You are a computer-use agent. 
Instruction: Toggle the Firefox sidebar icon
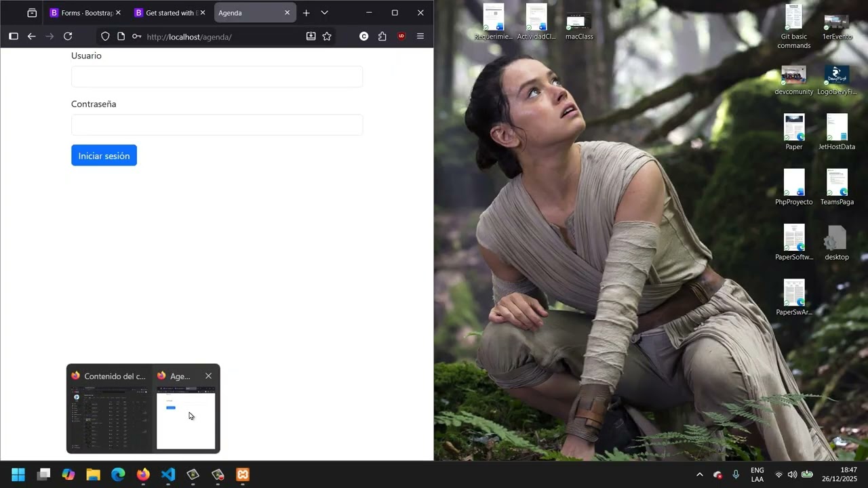point(13,37)
